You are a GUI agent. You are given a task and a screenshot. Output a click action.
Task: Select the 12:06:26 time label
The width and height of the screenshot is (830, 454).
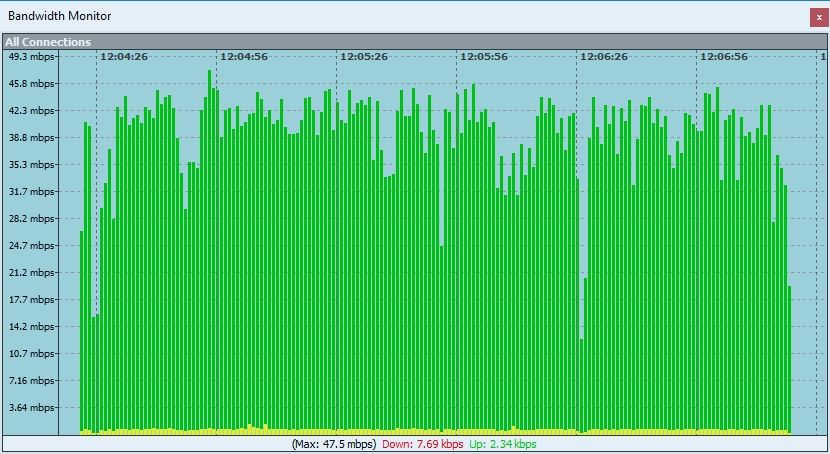604,57
